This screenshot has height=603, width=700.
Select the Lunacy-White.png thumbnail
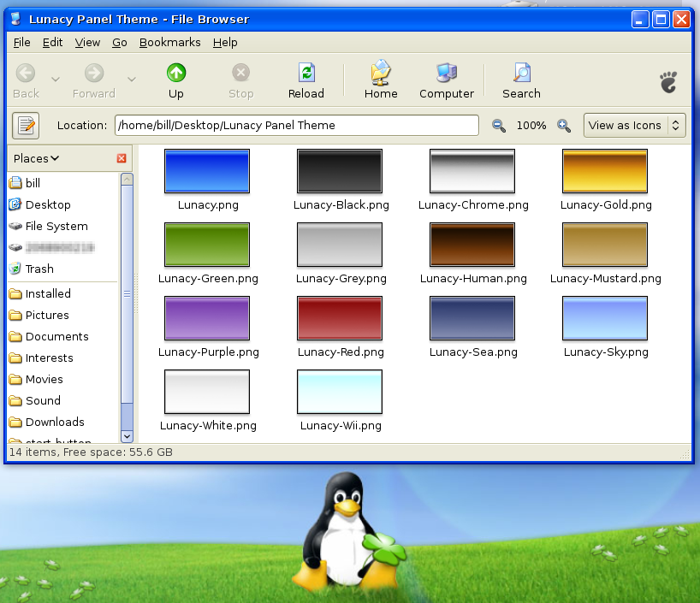click(x=207, y=392)
